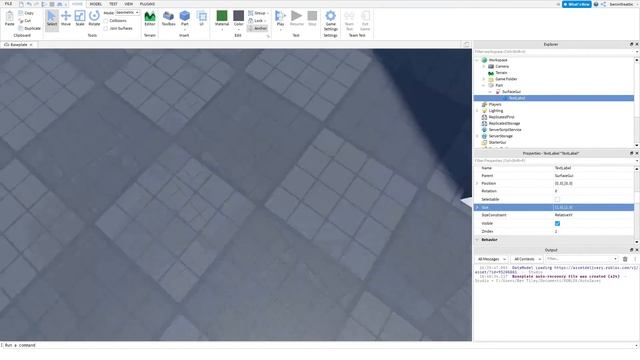Expand the Camera node in Explorer
Image resolution: width=640 pixels, height=360 pixels.
coord(484,66)
